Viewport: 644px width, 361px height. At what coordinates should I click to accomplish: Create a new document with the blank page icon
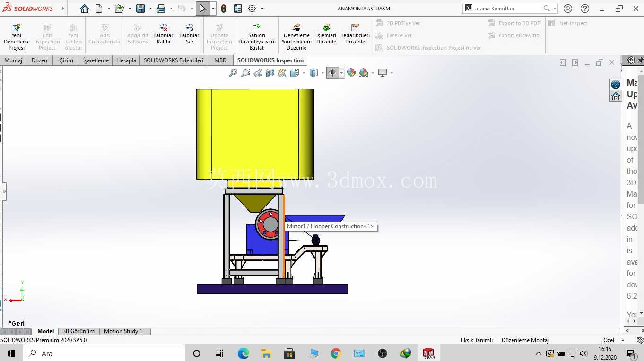pos(99,9)
